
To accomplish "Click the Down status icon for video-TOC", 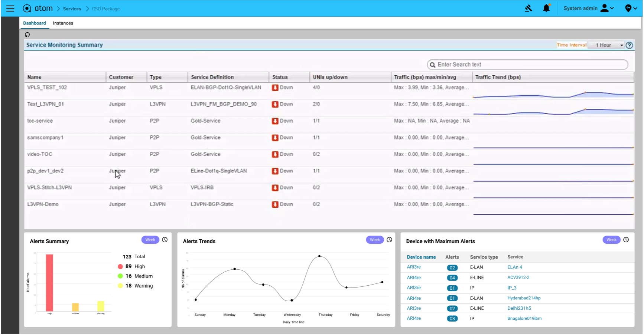I will click(x=275, y=155).
